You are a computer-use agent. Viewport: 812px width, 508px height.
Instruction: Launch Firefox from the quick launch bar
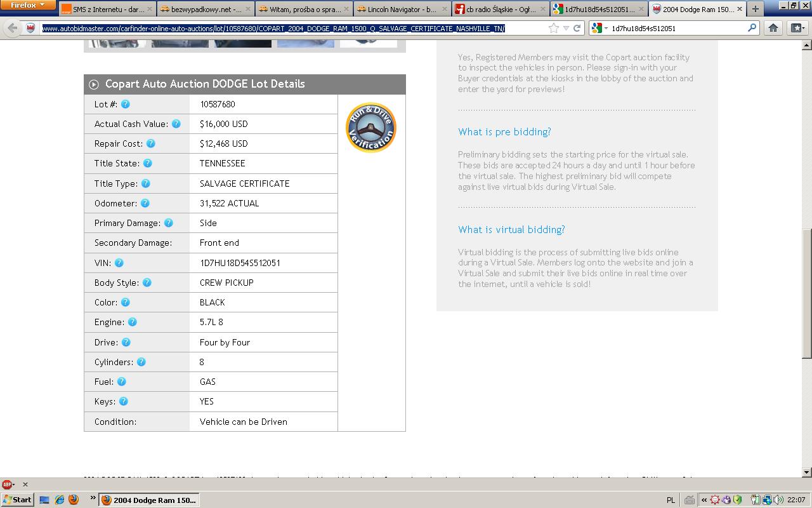click(x=74, y=500)
